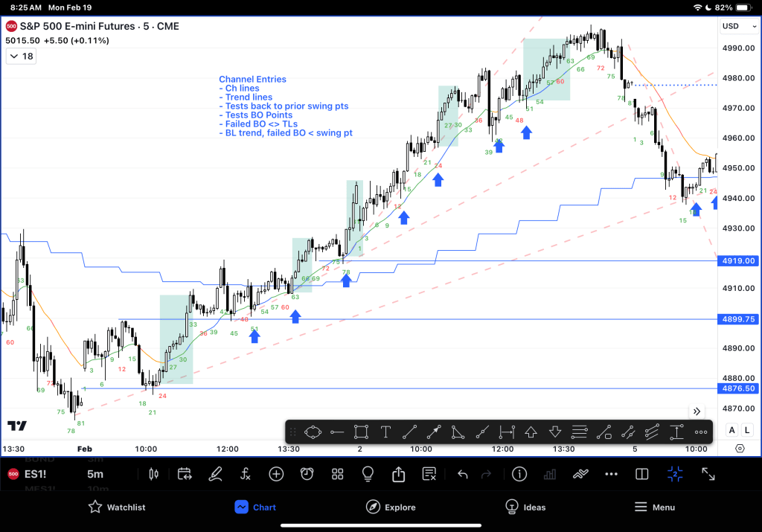This screenshot has height=532, width=762.
Task: Click the 4919.00 price level label
Action: 738,261
